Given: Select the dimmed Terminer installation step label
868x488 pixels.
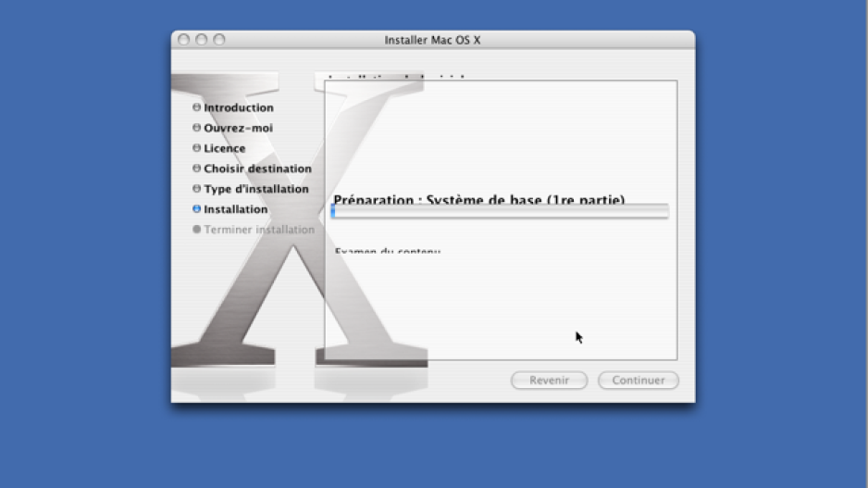Looking at the screenshot, I should coord(259,230).
